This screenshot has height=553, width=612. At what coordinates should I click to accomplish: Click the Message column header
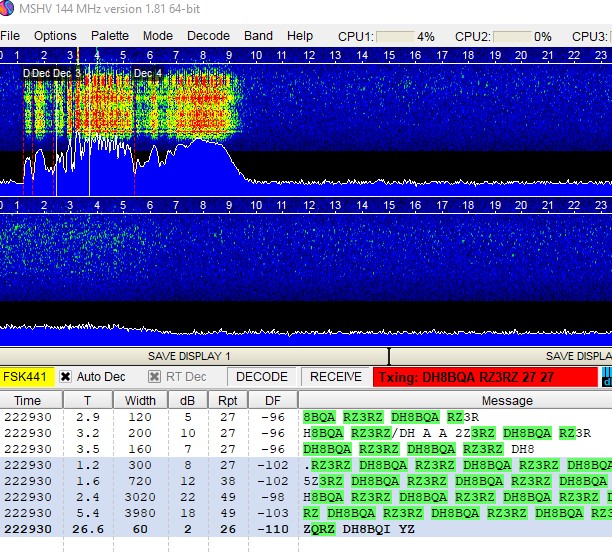[x=455, y=400]
